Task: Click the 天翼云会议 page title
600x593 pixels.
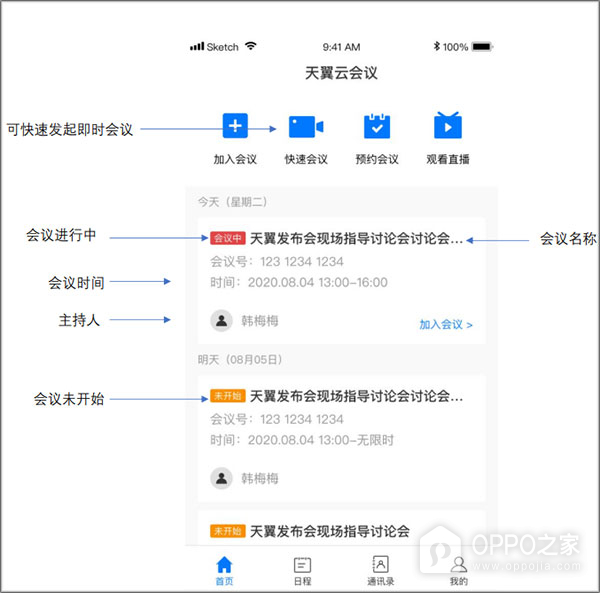Action: pos(341,73)
